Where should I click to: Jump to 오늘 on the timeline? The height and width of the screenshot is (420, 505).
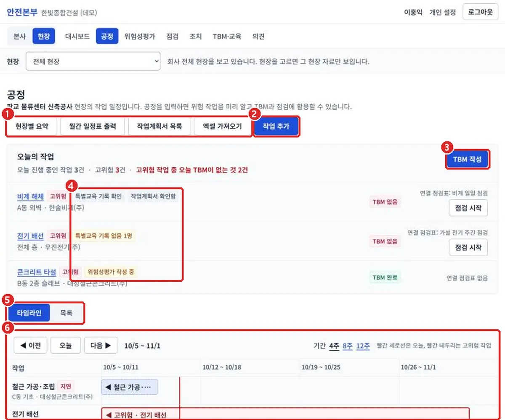(65, 346)
